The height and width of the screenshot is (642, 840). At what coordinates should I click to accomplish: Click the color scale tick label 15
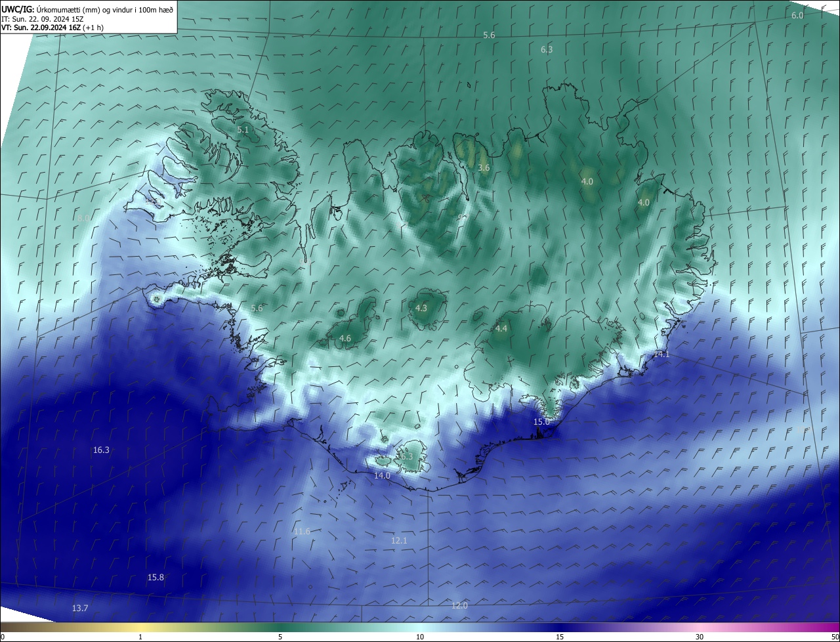point(560,637)
